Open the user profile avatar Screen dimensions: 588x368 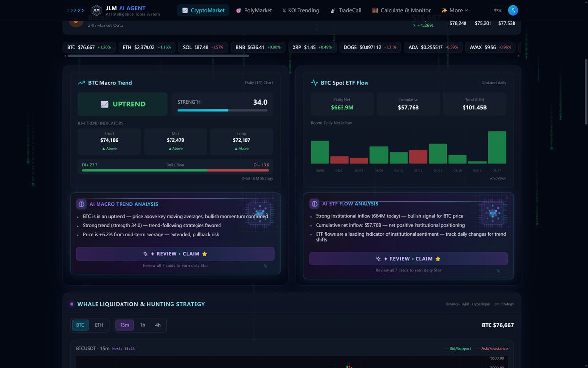coord(513,10)
